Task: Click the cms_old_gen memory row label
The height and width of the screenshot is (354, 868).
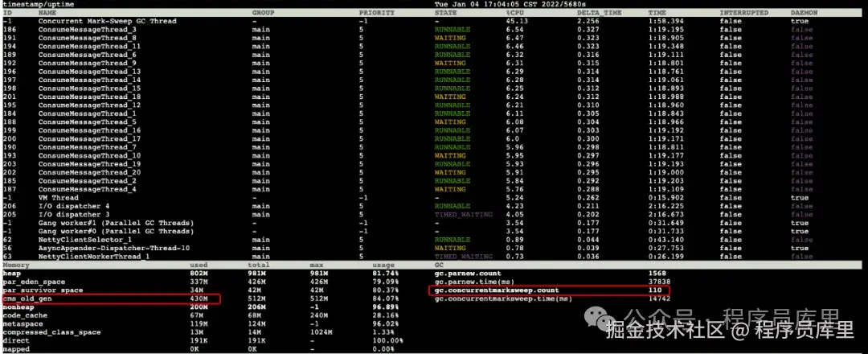Action: 27,298
